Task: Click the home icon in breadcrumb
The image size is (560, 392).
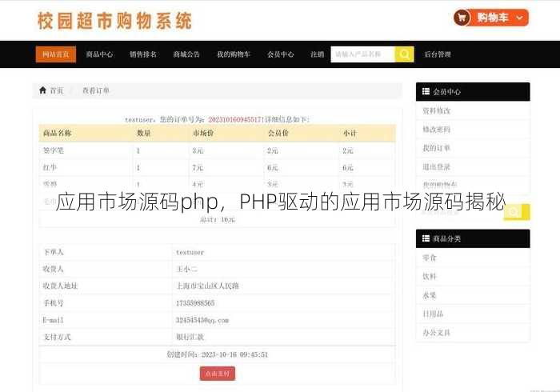Action: [43, 90]
